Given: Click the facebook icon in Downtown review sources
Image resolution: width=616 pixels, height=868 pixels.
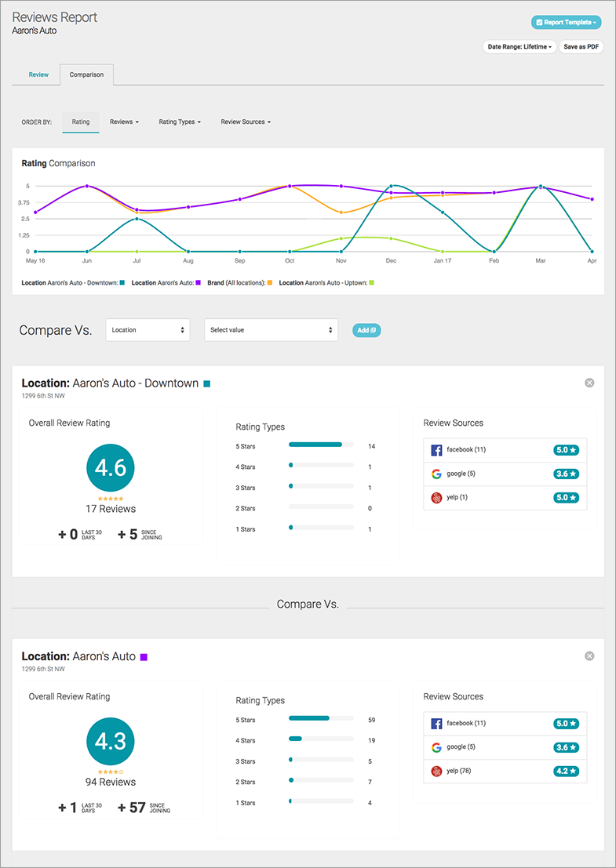Looking at the screenshot, I should tap(436, 450).
